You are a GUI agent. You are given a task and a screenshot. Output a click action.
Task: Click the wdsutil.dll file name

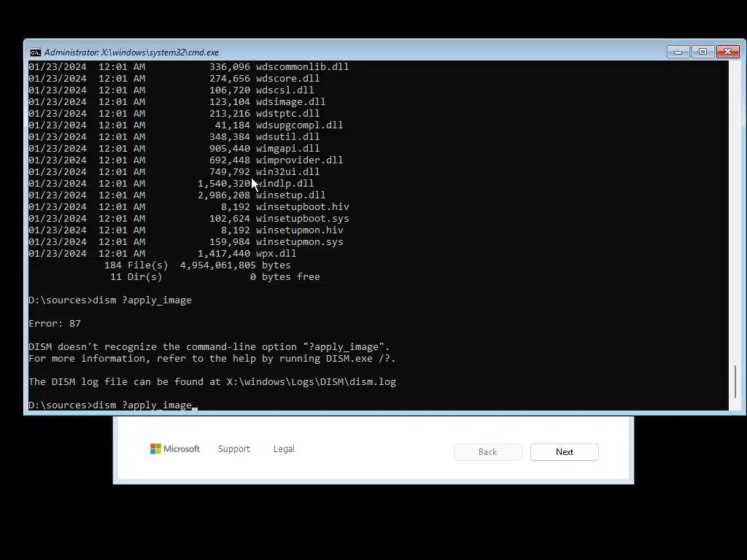[287, 136]
